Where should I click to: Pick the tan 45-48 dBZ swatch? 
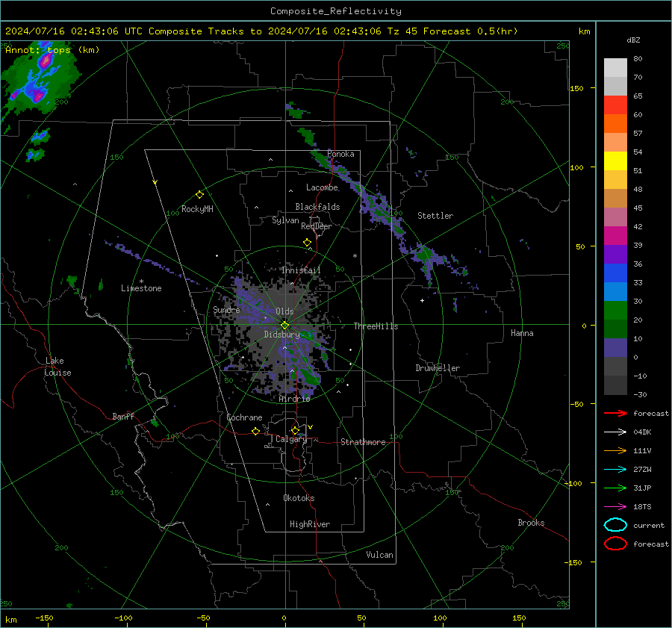click(615, 199)
